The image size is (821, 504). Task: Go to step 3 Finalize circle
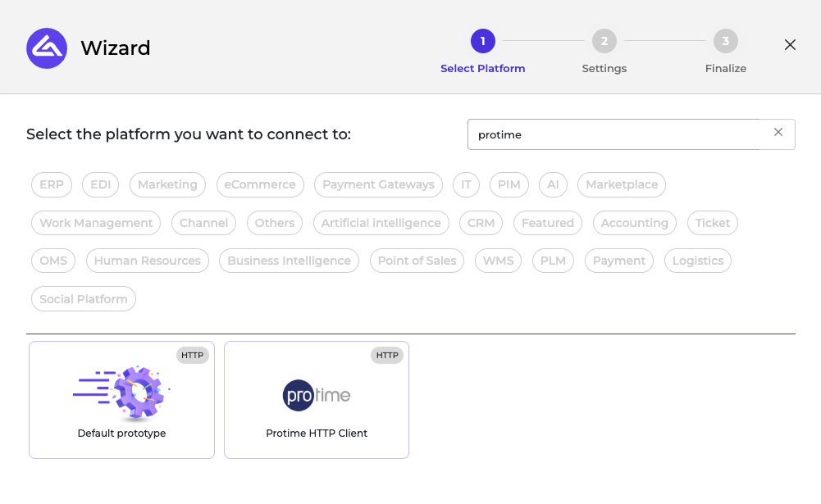tap(726, 41)
